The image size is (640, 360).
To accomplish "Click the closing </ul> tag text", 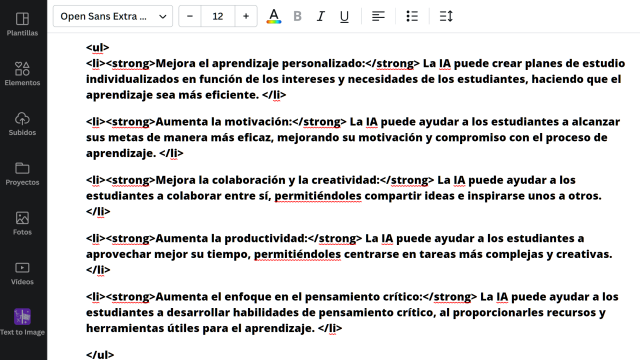I will point(100,355).
